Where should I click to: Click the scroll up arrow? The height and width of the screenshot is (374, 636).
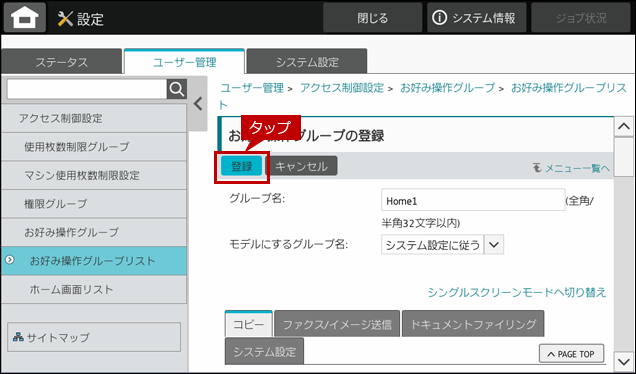click(623, 127)
